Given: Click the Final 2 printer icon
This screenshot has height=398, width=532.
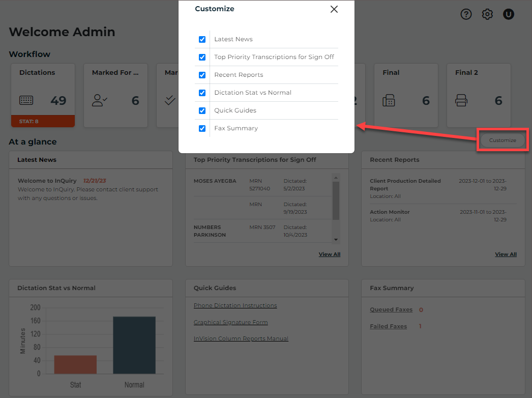Looking at the screenshot, I should click(461, 101).
